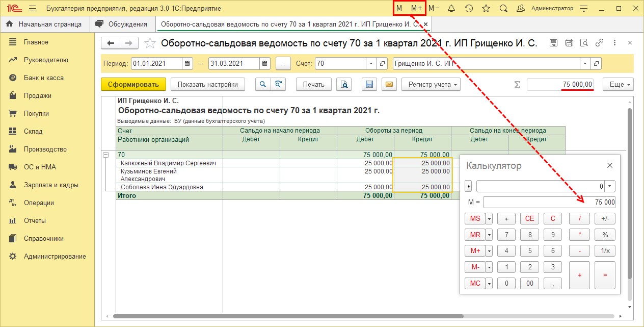Collapse the account 70 tree group
Image resolution: width=644 pixels, height=327 pixels.
[x=106, y=155]
